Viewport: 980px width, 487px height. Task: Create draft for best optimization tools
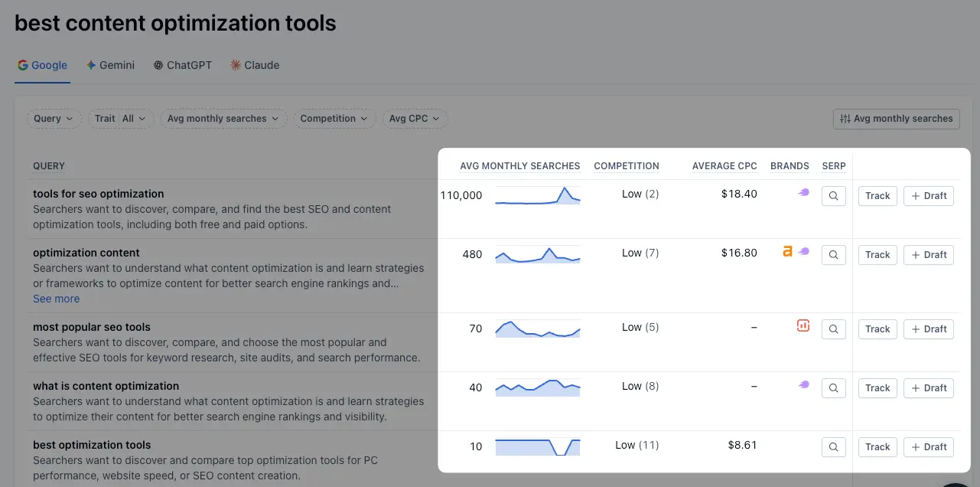pyautogui.click(x=929, y=447)
